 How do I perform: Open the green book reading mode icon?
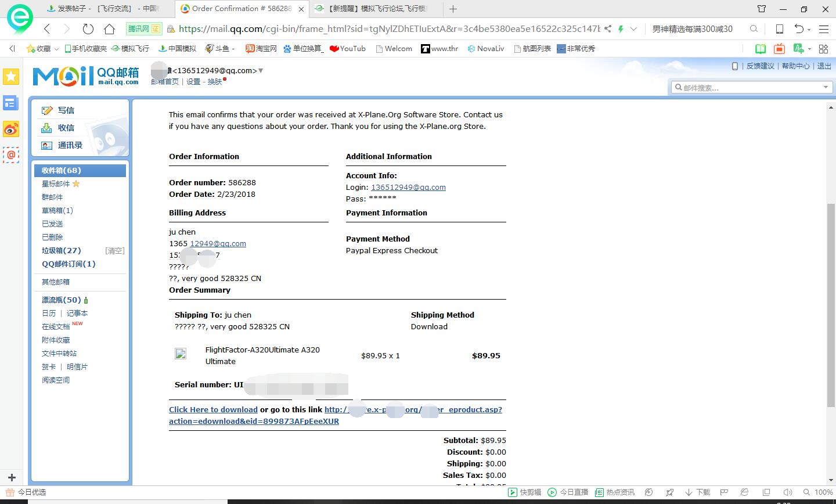tap(760, 49)
